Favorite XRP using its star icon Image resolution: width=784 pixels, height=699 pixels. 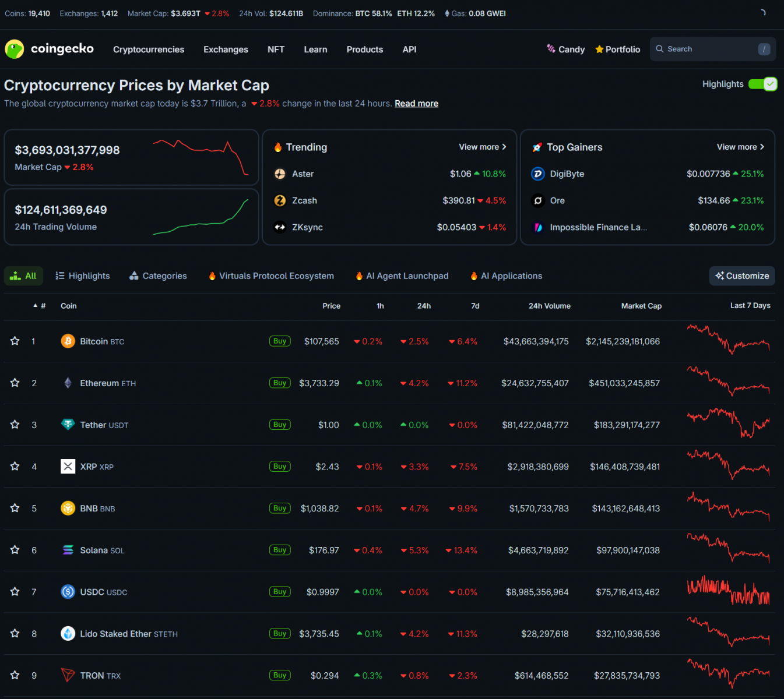pos(15,467)
